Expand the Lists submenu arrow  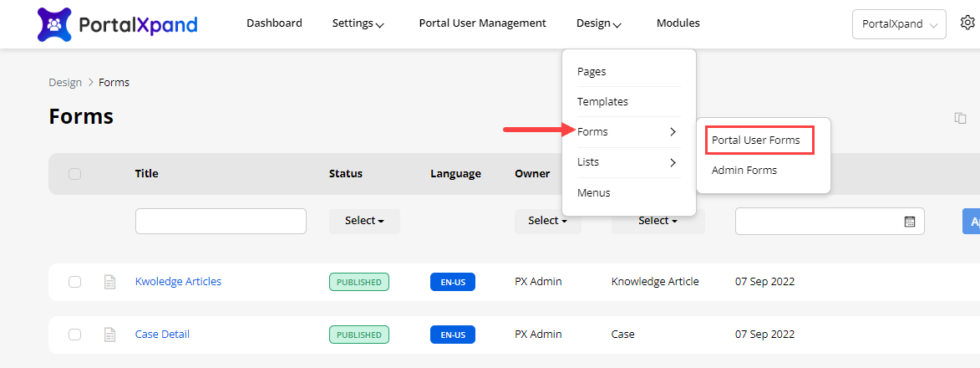pos(673,162)
